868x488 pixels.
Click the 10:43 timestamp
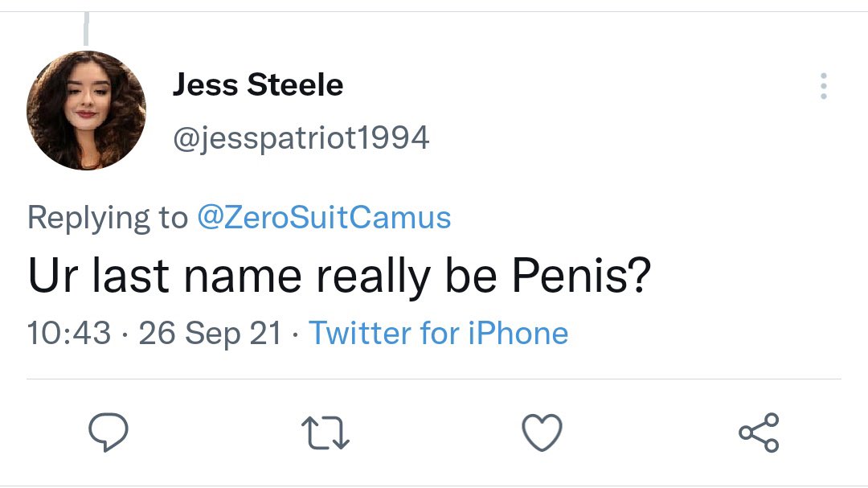pos(69,333)
